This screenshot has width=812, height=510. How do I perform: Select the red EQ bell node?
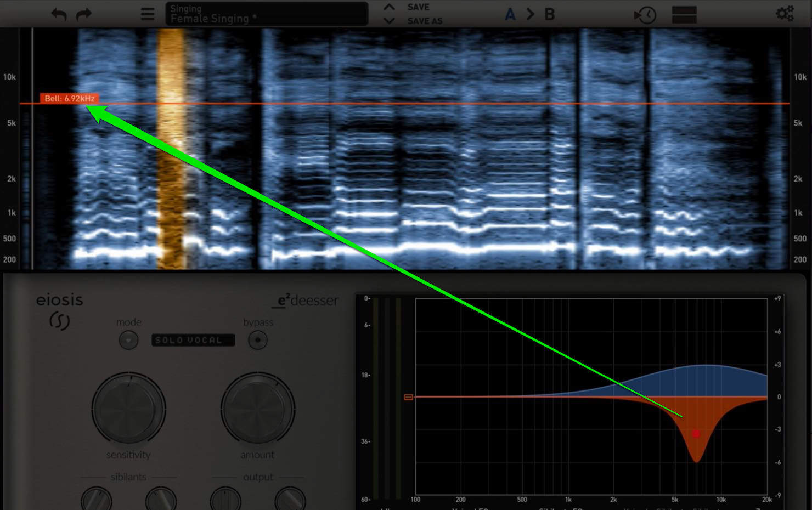[696, 434]
